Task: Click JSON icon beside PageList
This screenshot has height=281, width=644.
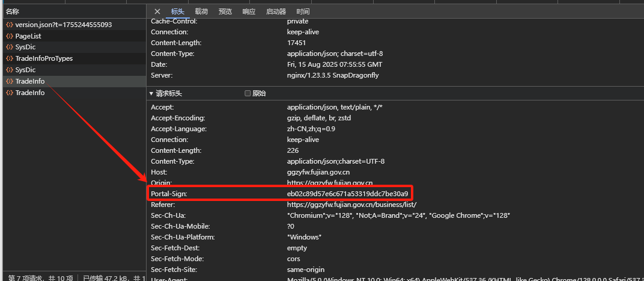Action: click(x=10, y=36)
